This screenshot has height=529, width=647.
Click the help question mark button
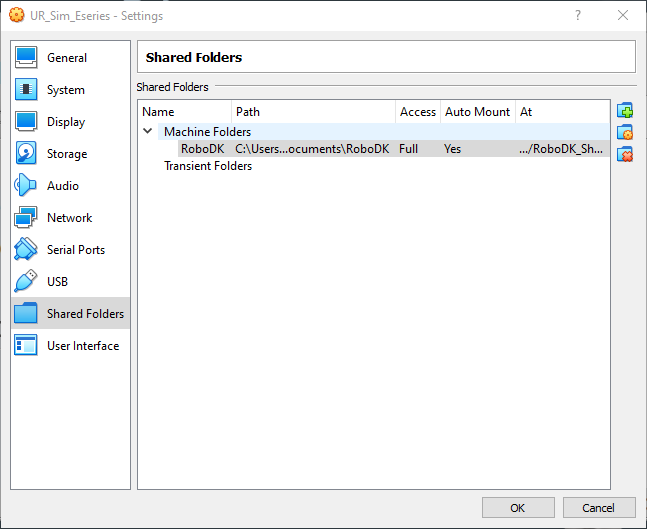click(577, 16)
